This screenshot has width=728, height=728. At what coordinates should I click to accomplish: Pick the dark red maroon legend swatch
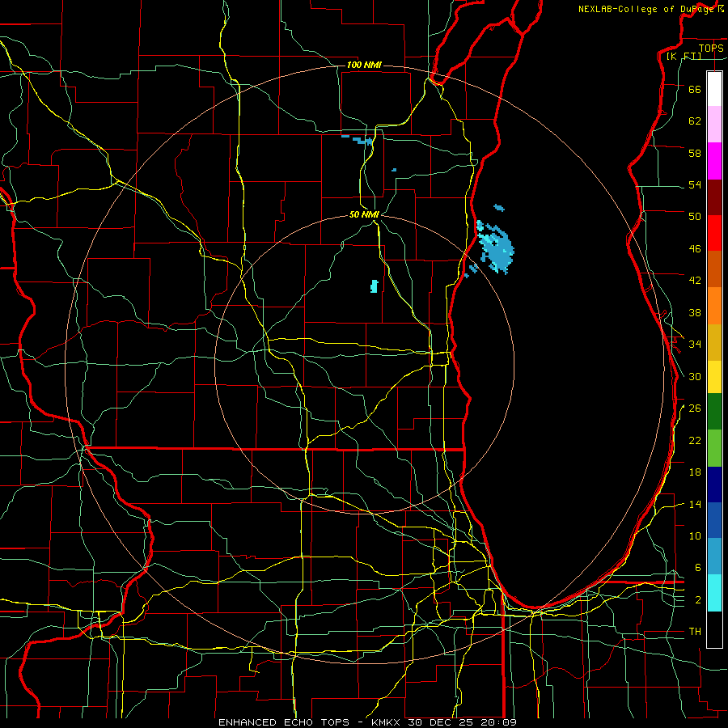click(714, 197)
